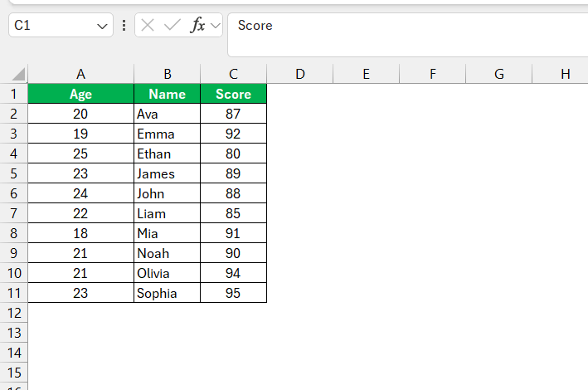Select the cell containing Noah
Image resolution: width=588 pixels, height=390 pixels.
(x=168, y=253)
